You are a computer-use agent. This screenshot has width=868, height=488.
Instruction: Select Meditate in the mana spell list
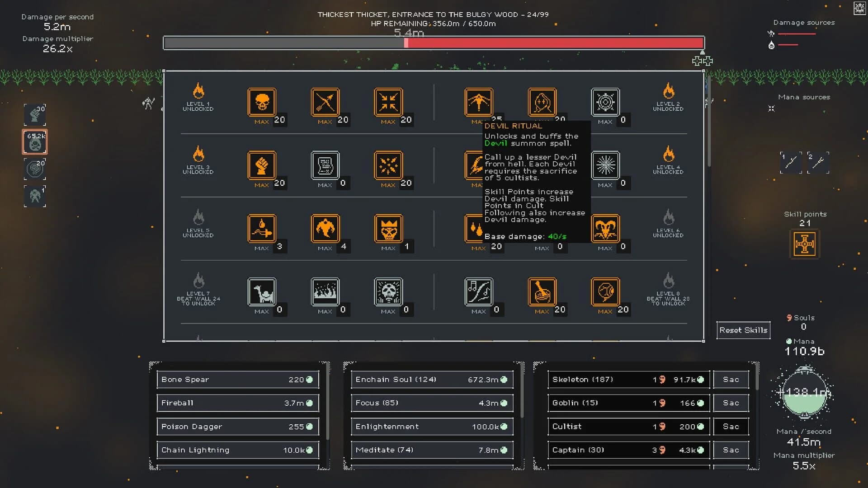432,450
